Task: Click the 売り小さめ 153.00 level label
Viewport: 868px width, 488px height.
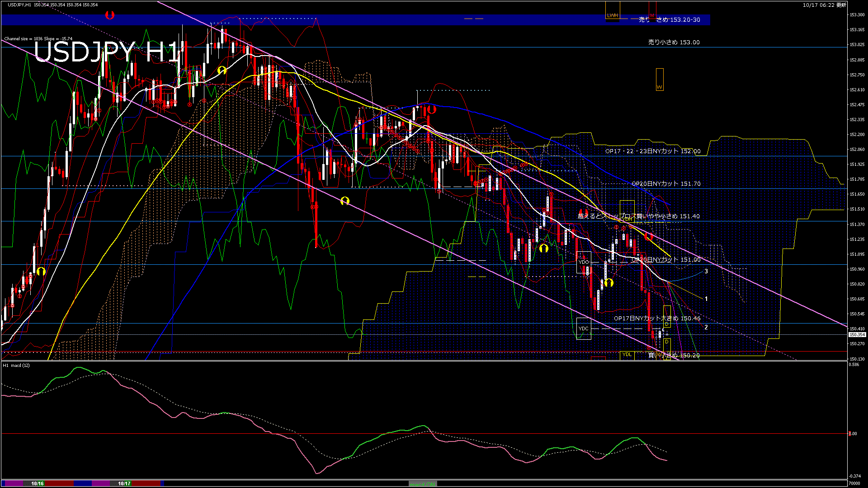Action: coord(674,42)
